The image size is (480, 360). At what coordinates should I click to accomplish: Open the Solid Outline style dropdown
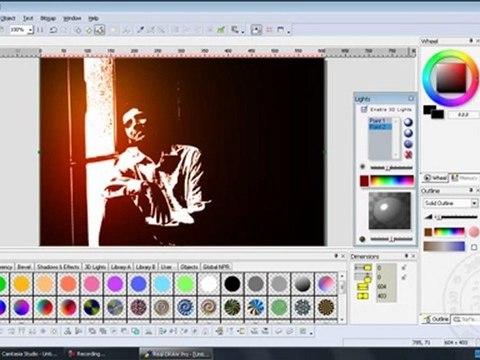pyautogui.click(x=474, y=203)
